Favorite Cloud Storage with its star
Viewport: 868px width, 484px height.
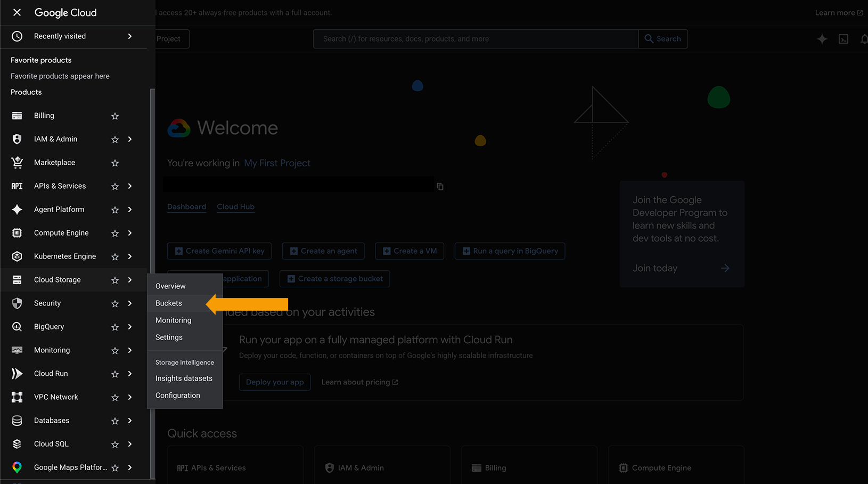click(x=115, y=280)
